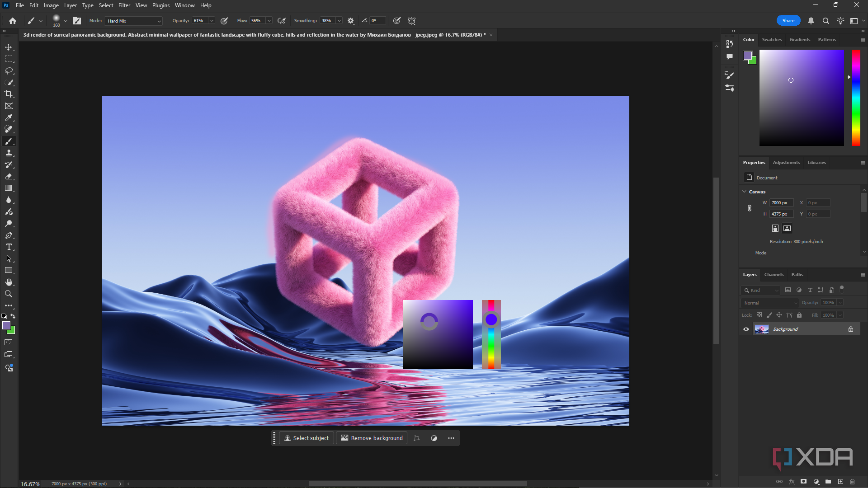Click the Home icon in options bar
This screenshot has width=868, height=488.
click(13, 21)
